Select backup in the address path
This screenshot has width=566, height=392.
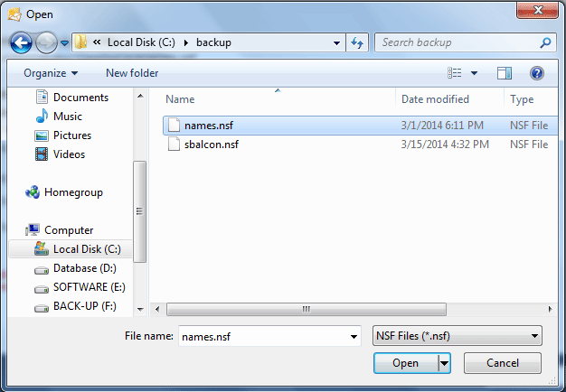(x=213, y=42)
